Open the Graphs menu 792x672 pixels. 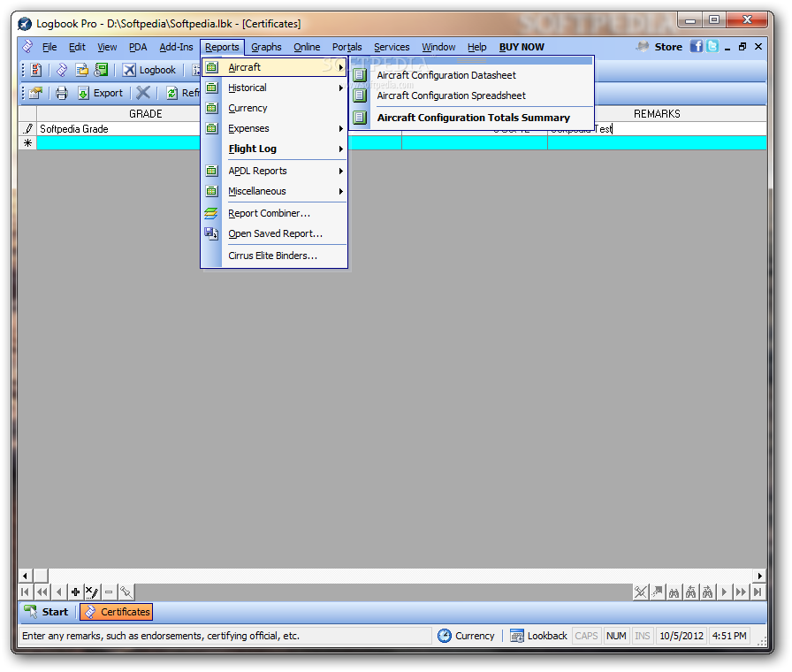(266, 47)
